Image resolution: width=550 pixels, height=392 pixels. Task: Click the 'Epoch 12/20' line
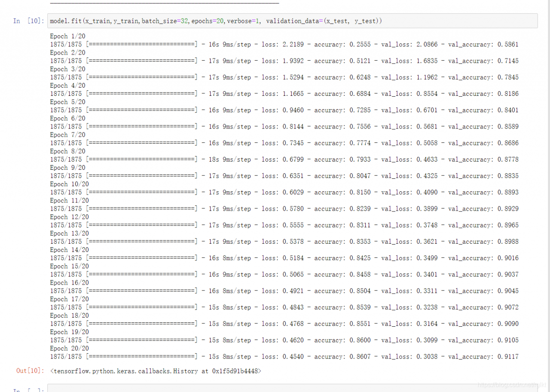[x=69, y=217]
